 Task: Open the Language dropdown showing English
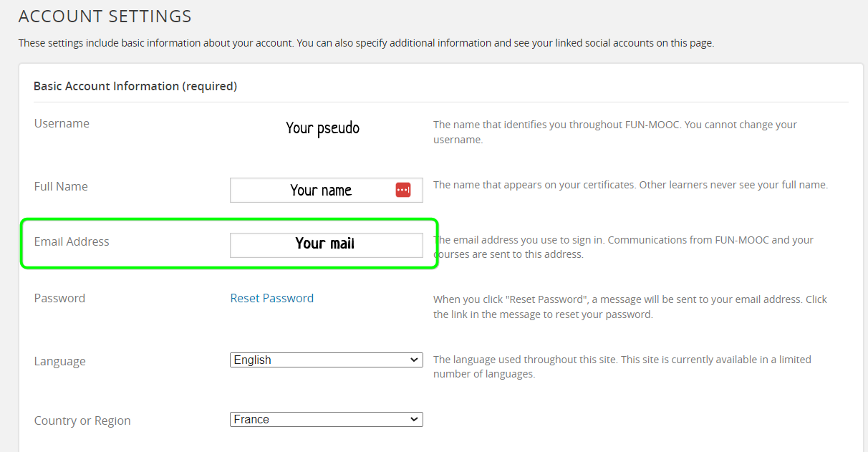coord(326,360)
